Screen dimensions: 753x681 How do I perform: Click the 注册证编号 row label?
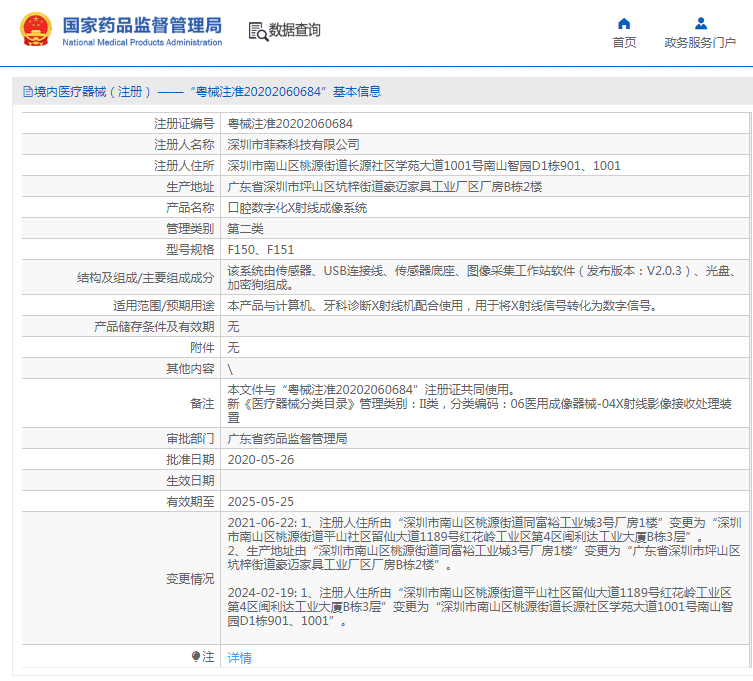[x=184, y=124]
